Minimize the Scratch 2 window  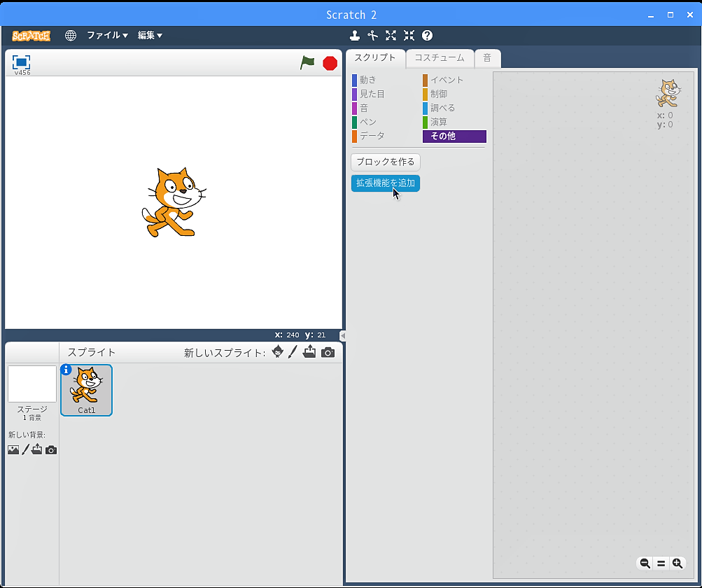click(x=651, y=15)
